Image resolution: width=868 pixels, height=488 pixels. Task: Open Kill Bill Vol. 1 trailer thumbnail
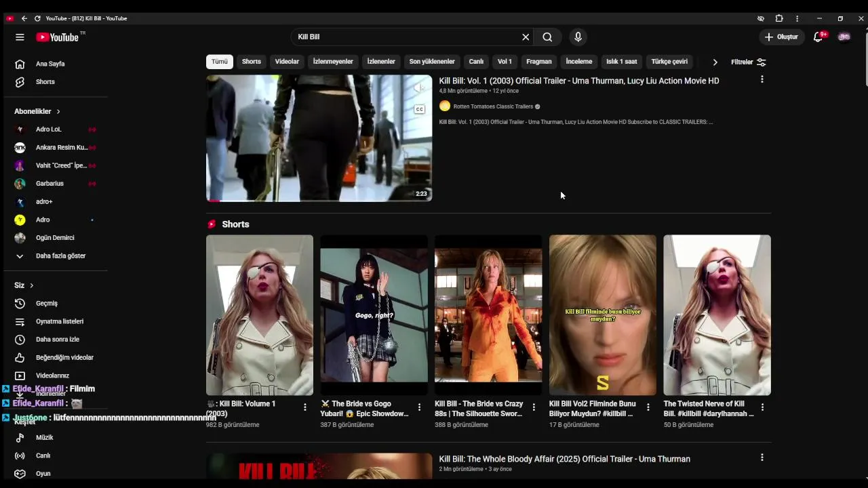point(319,138)
